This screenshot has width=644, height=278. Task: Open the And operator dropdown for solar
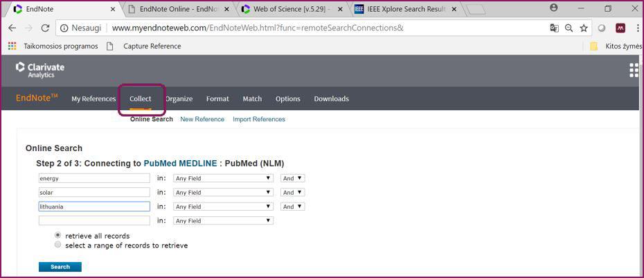(293, 193)
